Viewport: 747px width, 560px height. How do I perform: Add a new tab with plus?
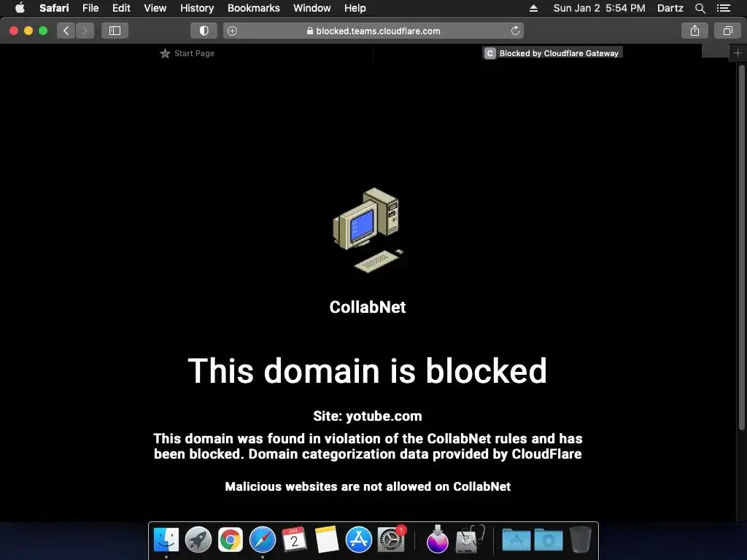click(738, 53)
